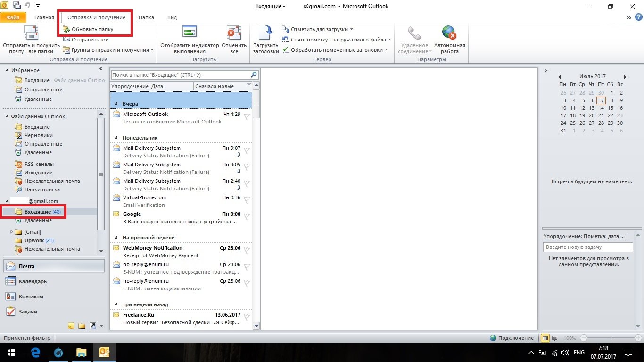Switch to the 'Папка' ribbon tab
This screenshot has width=644, height=362.
coord(146,17)
